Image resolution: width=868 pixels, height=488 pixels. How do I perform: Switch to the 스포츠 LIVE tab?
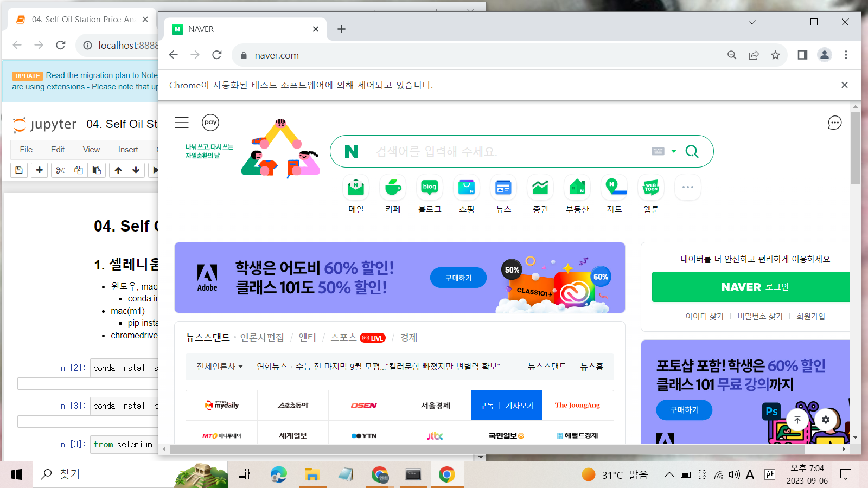[358, 338]
